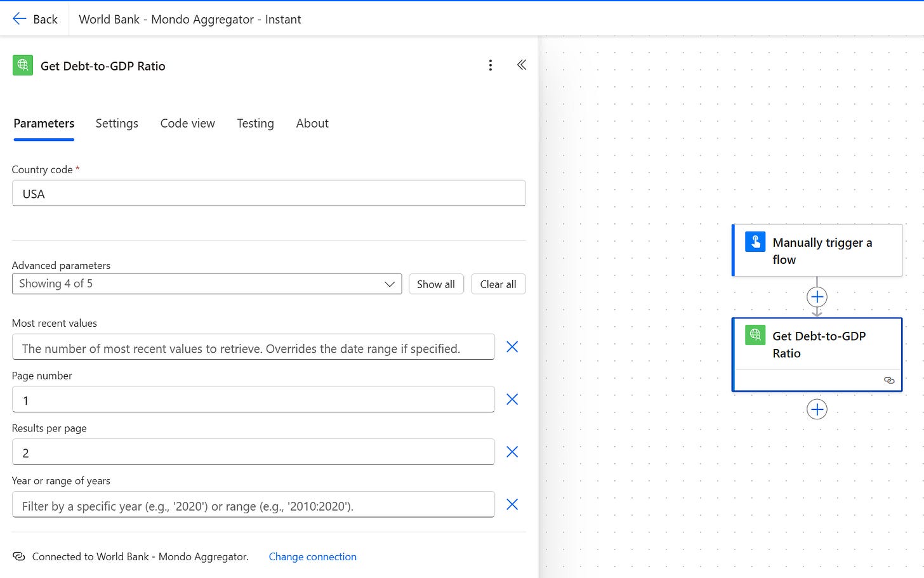
Task: Open the Testing tab
Action: pos(255,124)
